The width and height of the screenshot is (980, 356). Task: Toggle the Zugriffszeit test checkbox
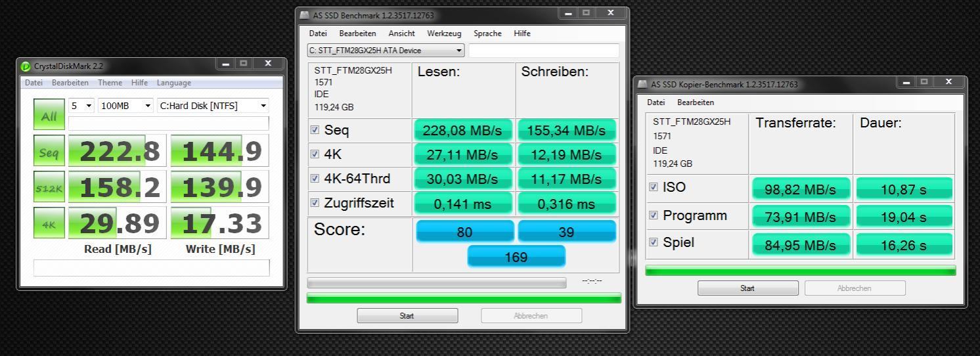tap(315, 203)
